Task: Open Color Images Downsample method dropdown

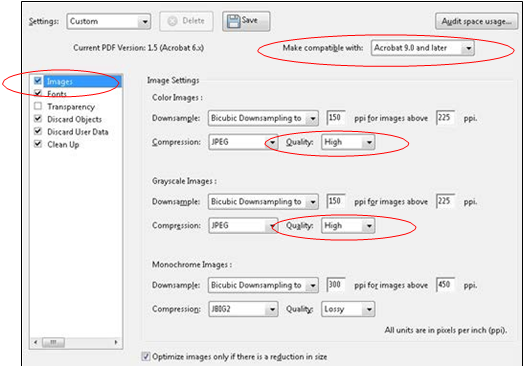Action: pyautogui.click(x=263, y=118)
